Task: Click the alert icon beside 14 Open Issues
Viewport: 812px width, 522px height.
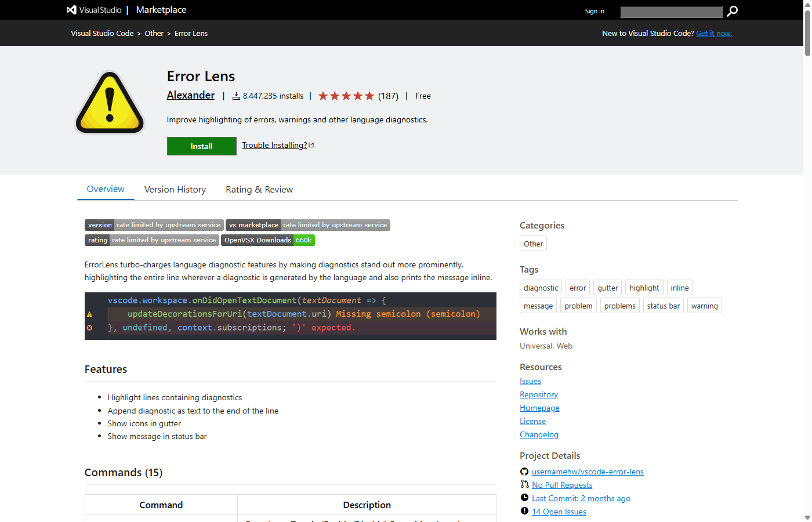Action: 524,511
